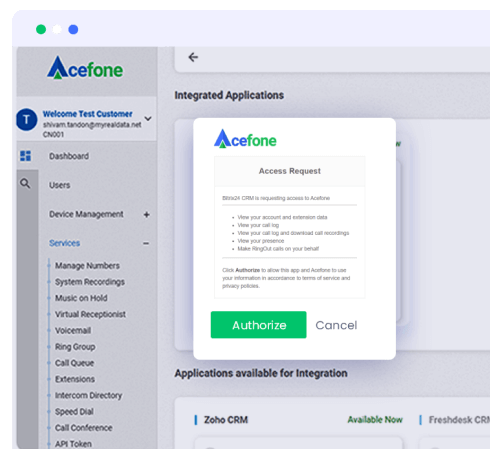Click the CN001 account code
This screenshot has width=490, height=449.
(53, 134)
